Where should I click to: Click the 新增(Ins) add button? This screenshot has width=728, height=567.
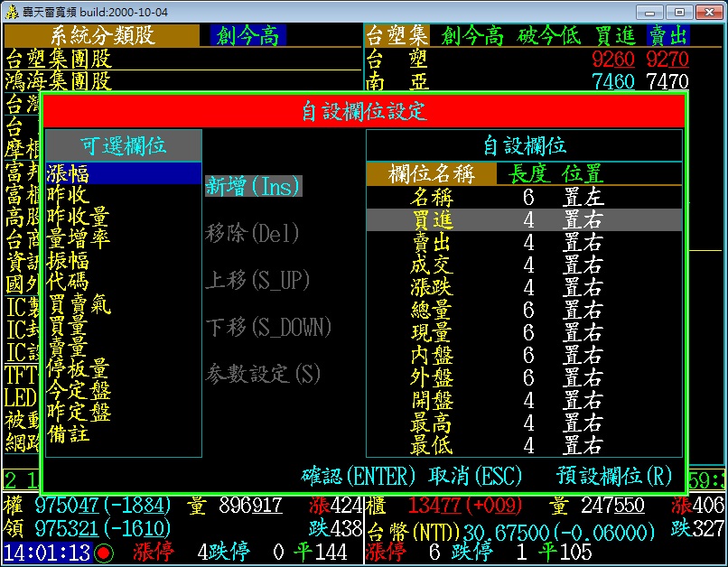(253, 187)
